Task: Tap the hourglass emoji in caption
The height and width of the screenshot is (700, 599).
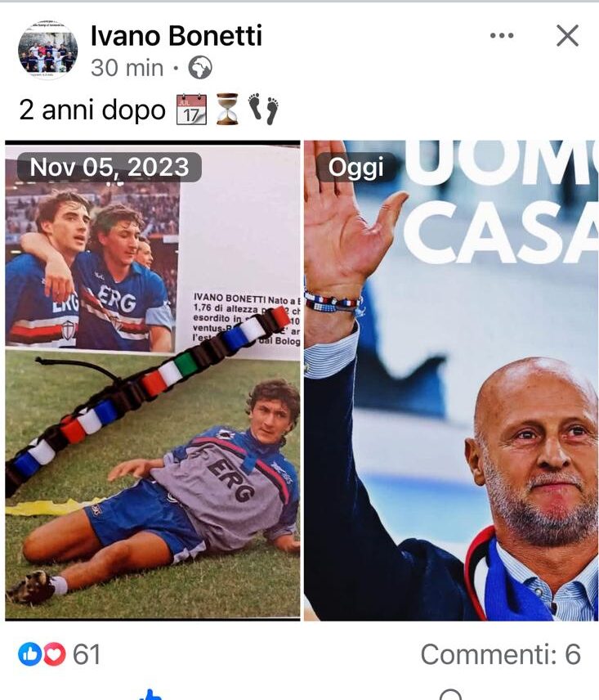Action: click(x=227, y=109)
